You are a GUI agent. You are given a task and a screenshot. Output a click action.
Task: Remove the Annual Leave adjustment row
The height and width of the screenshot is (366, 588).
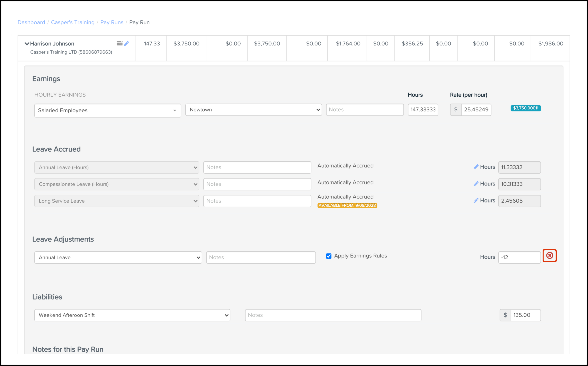coord(549,256)
